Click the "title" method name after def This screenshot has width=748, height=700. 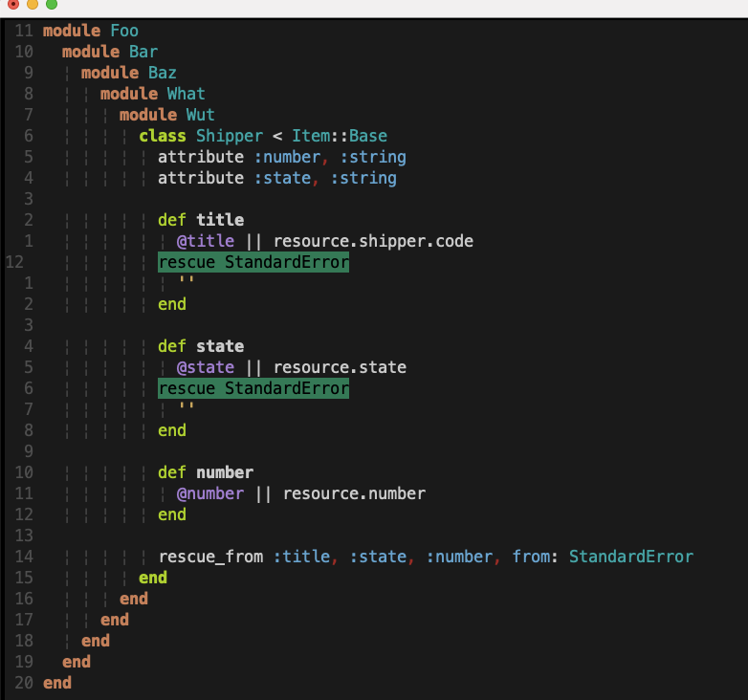click(x=220, y=220)
